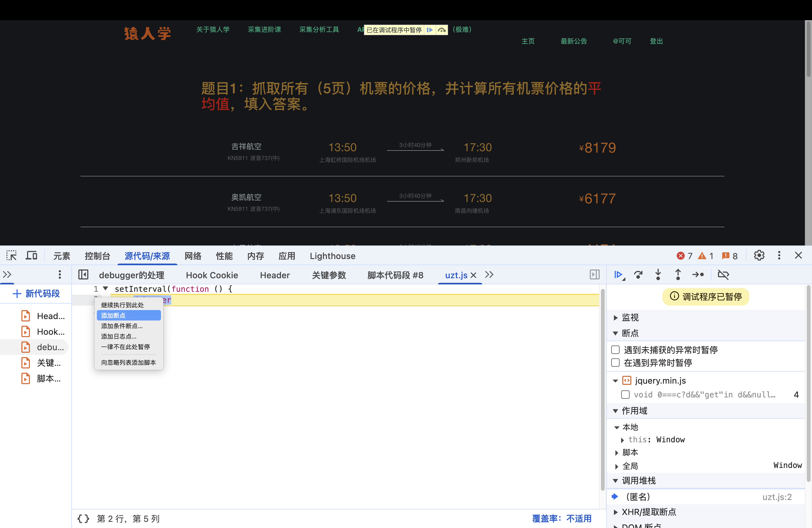Click the resume script execution icon

618,275
